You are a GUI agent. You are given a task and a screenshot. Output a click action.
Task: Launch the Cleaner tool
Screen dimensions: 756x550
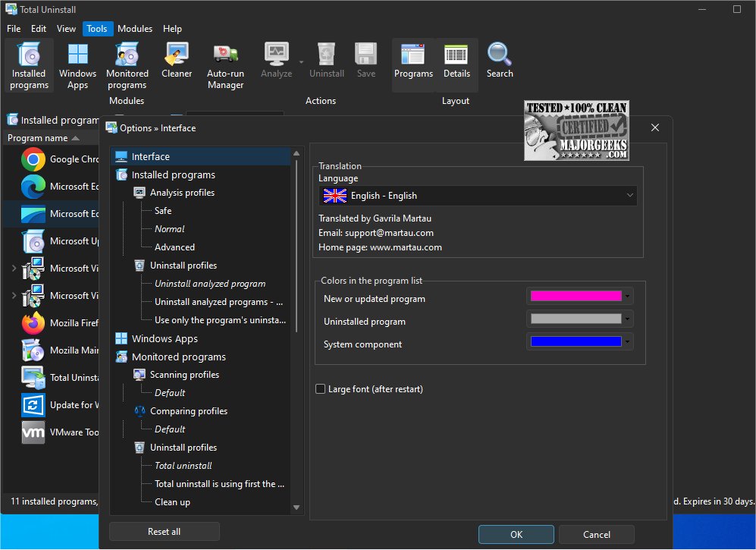coord(177,61)
